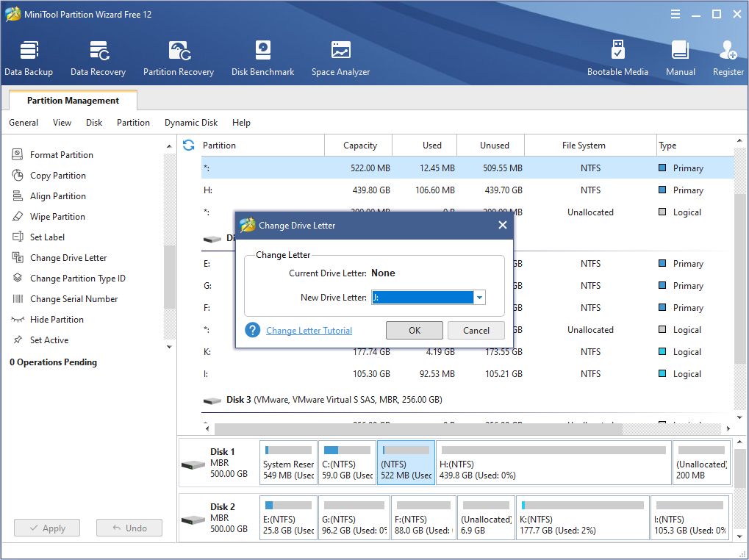Click the Cancel button in dialog
The height and width of the screenshot is (560, 749).
[x=476, y=331]
